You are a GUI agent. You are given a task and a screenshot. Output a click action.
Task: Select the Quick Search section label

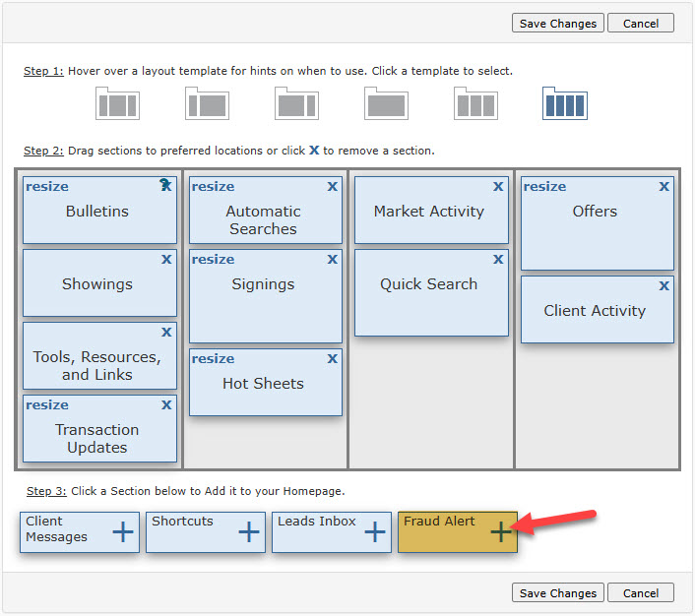[429, 284]
